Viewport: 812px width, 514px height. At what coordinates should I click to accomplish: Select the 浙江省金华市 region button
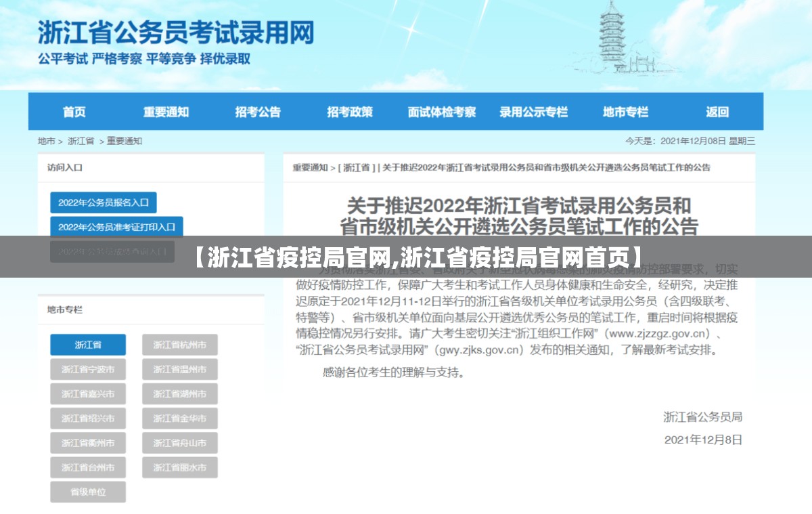180,418
